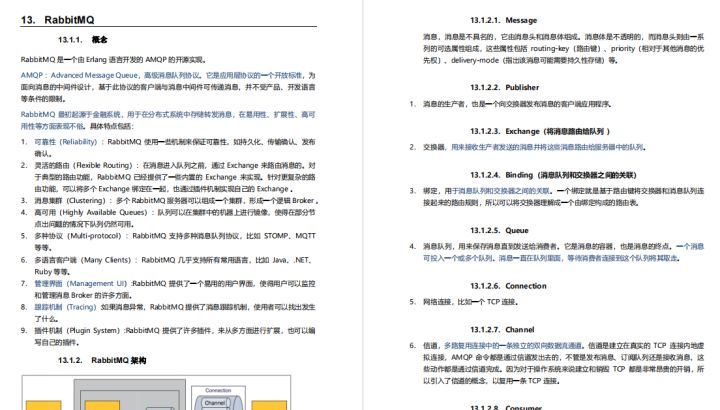Click list item "插件机制 (Plugin System)"
This screenshot has height=410, width=720.
point(77,331)
